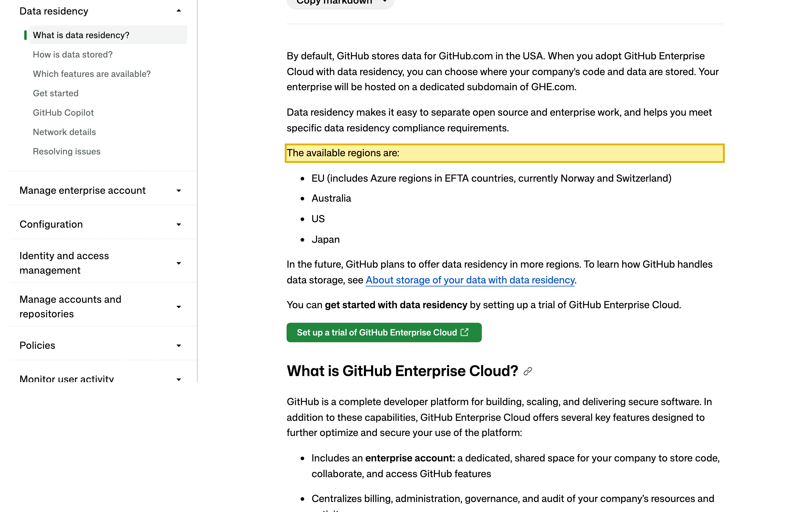
Task: Open Network details sidebar item
Action: point(64,132)
